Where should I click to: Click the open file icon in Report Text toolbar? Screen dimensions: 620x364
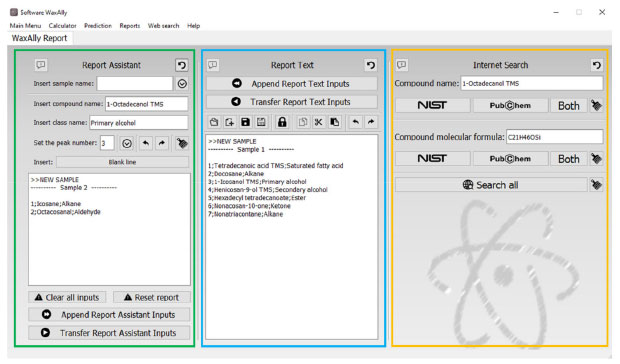coord(214,122)
